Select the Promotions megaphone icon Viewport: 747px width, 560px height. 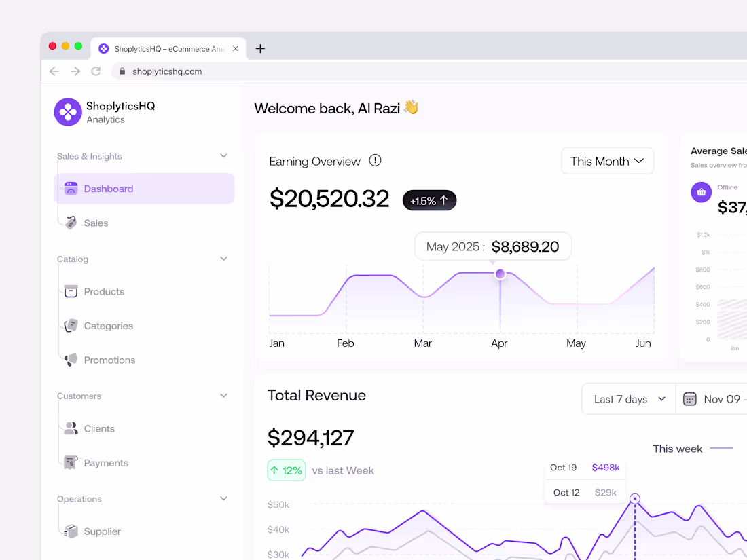[71, 360]
